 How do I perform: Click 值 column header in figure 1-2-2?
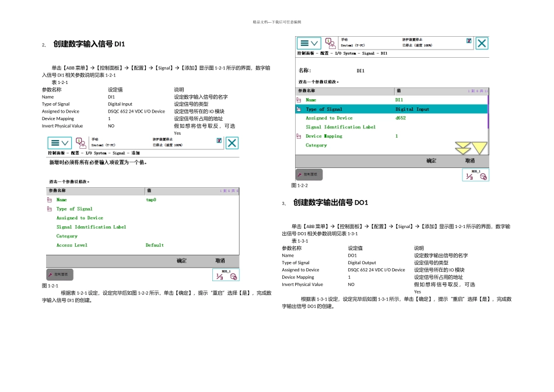click(x=441, y=91)
